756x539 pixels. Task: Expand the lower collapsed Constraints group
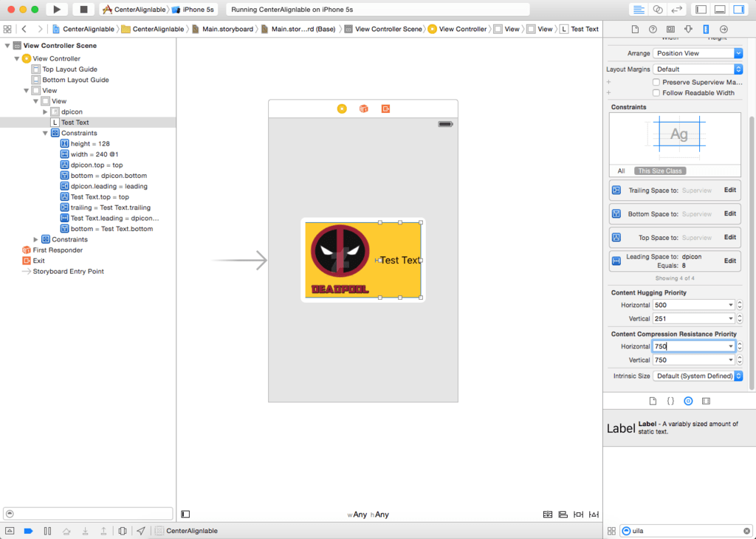(x=35, y=240)
